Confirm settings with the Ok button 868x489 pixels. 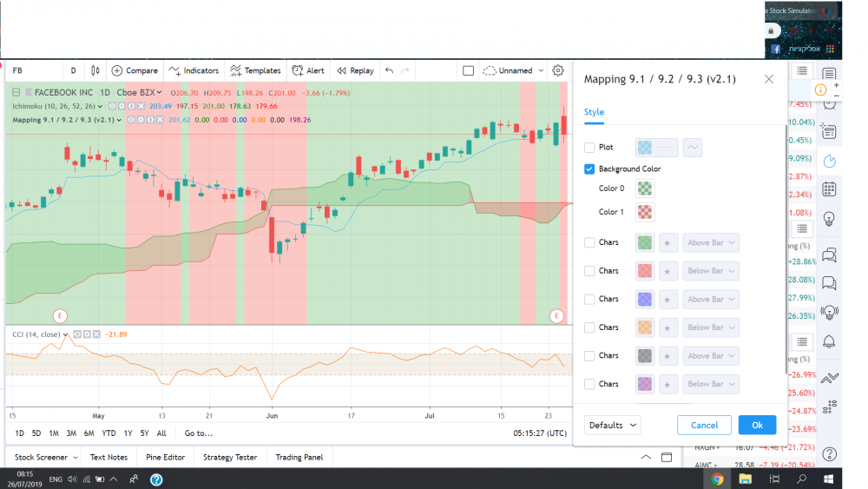[x=757, y=426]
